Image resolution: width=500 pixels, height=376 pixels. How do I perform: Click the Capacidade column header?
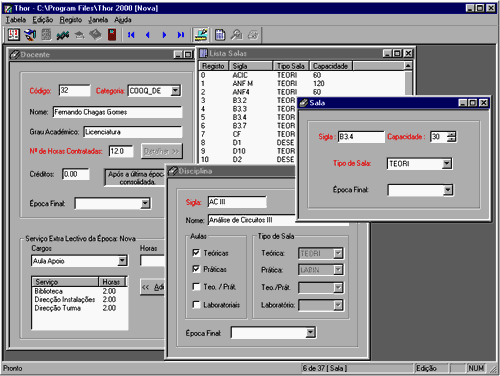coord(330,66)
